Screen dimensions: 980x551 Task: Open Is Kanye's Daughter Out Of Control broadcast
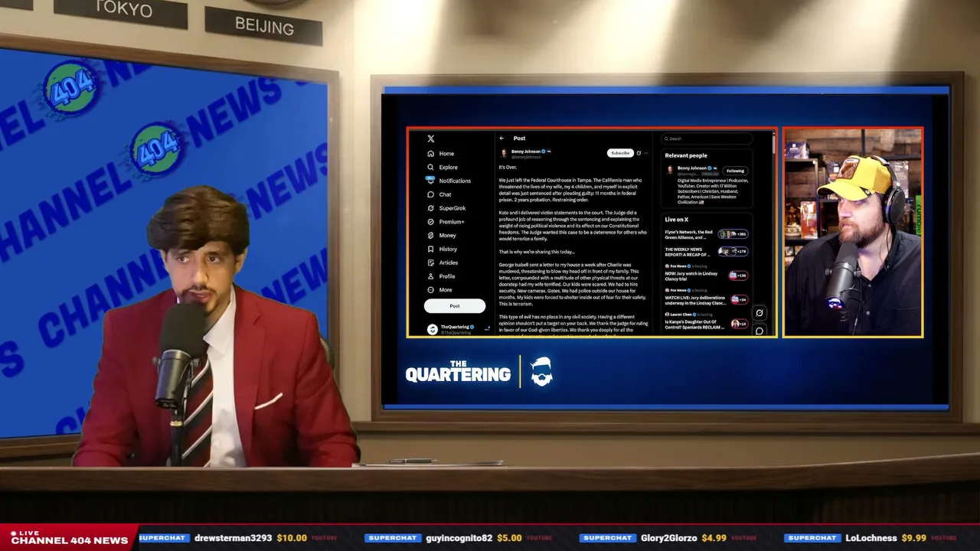pyautogui.click(x=695, y=322)
